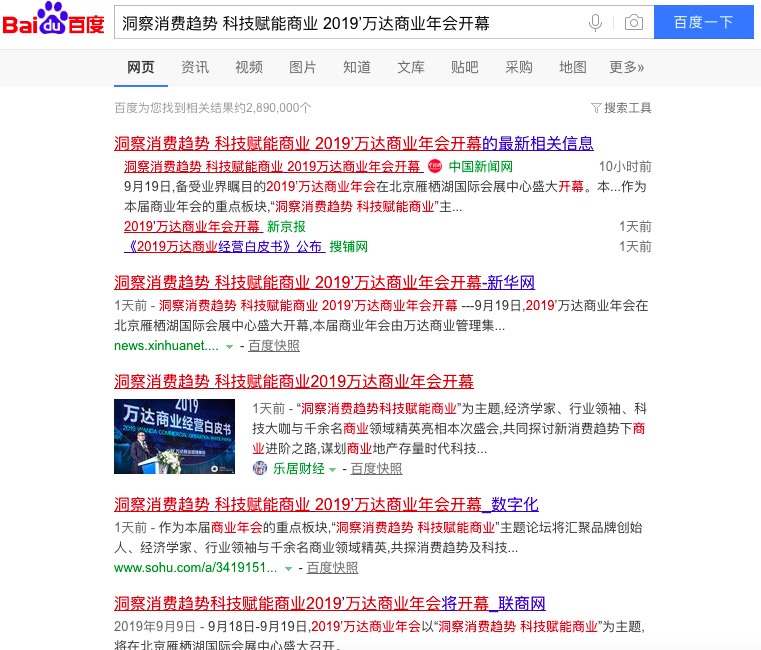The width and height of the screenshot is (761, 650).
Task: Focus the search query input field
Action: click(x=347, y=22)
